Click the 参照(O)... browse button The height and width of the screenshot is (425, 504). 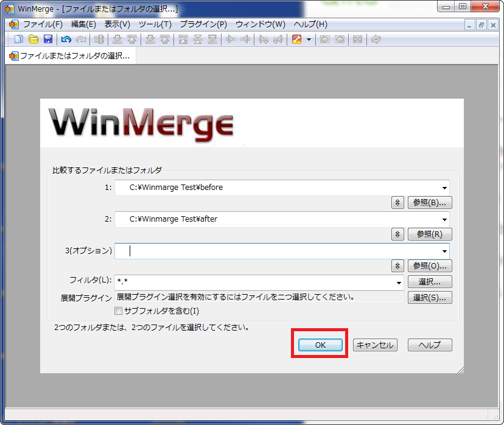(x=430, y=266)
